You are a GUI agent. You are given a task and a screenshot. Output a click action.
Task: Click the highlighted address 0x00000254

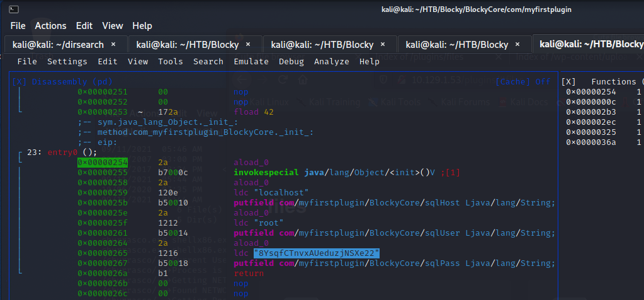pos(102,163)
